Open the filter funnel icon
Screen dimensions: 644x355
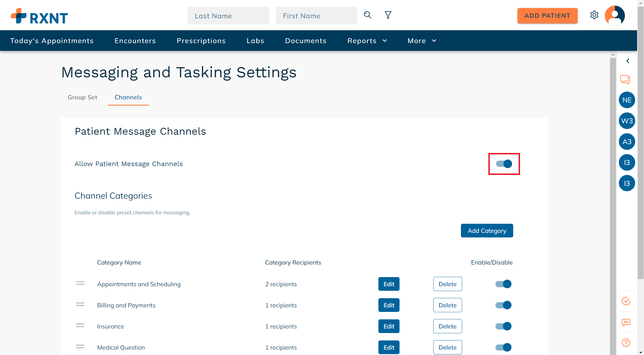388,15
